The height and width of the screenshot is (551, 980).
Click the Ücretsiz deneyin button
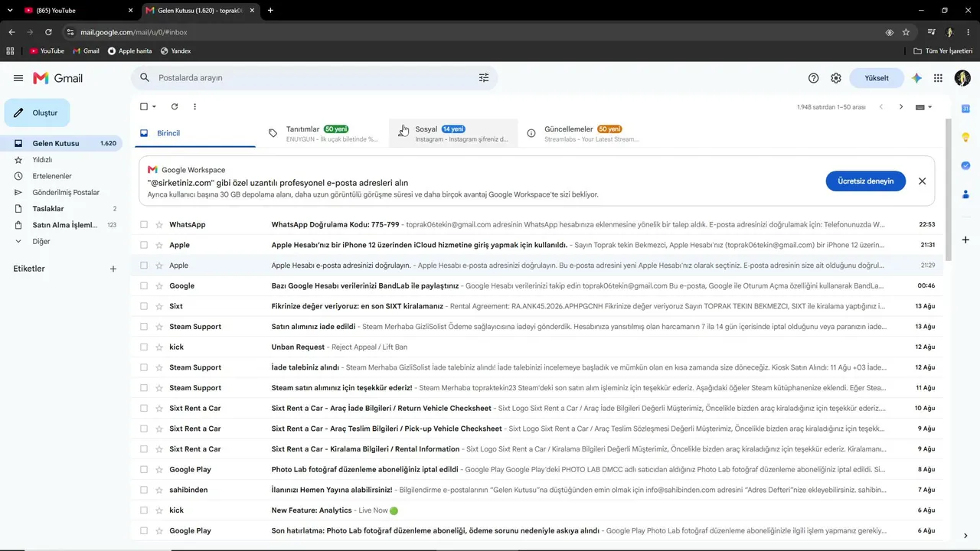pos(865,181)
